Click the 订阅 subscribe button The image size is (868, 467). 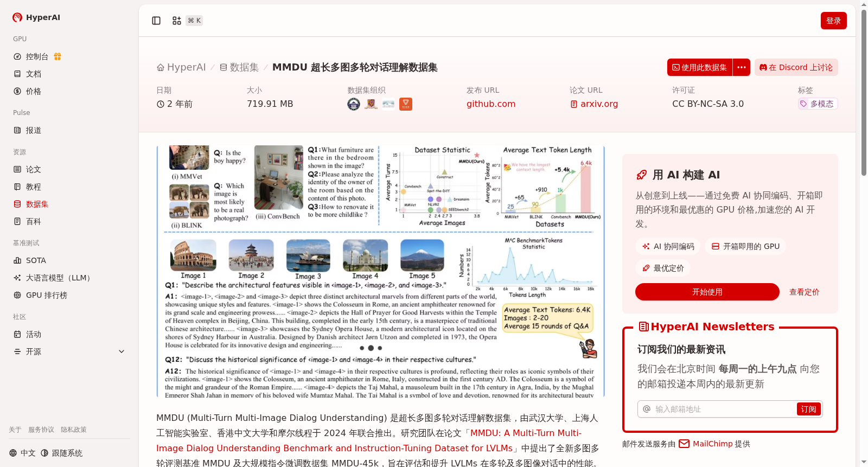click(x=808, y=409)
